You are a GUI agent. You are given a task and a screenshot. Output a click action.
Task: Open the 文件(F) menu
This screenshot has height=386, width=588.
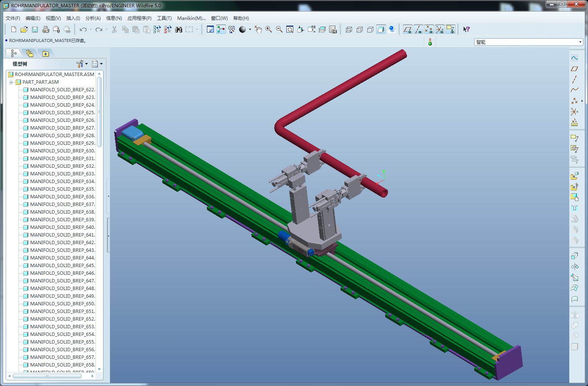point(13,18)
